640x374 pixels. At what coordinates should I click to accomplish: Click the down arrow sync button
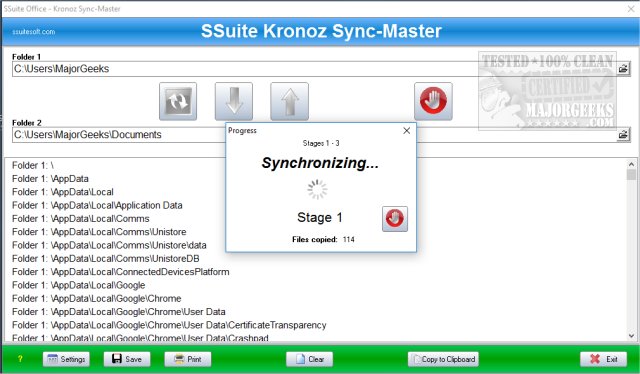click(234, 101)
